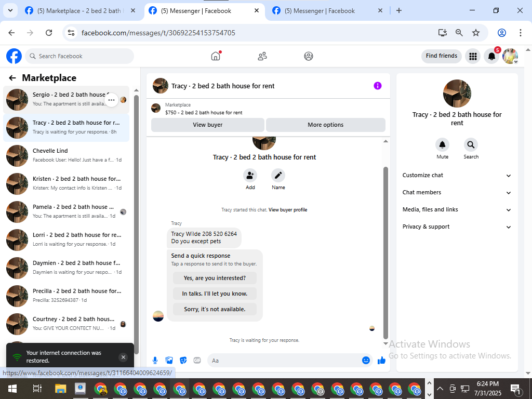532x399 pixels.
Task: Click the Facebook logo icon
Action: click(14, 56)
